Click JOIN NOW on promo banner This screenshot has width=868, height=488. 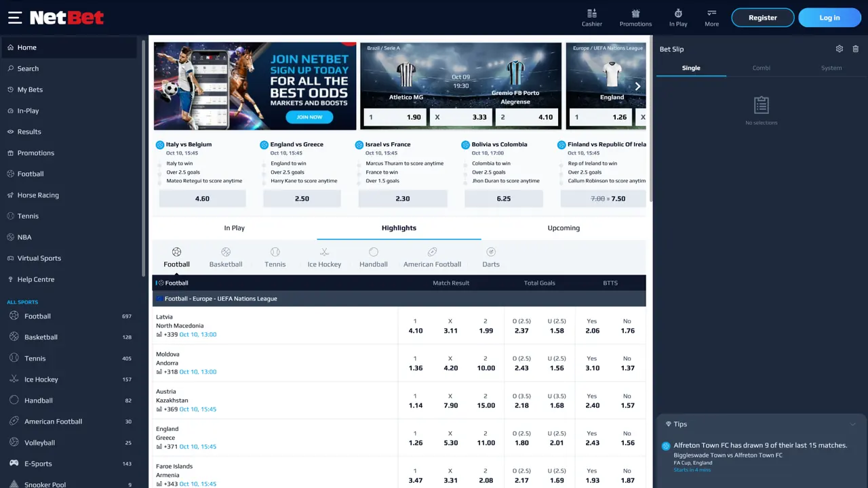309,117
